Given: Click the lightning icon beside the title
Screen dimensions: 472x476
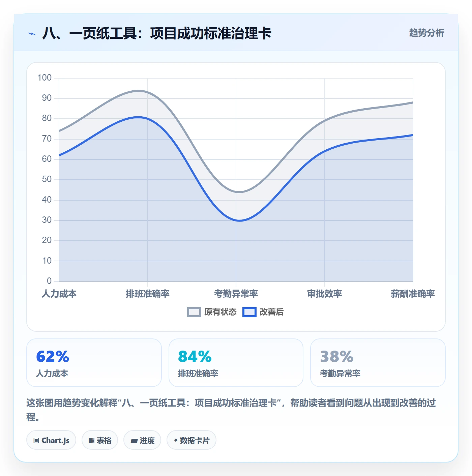Looking at the screenshot, I should [32, 34].
